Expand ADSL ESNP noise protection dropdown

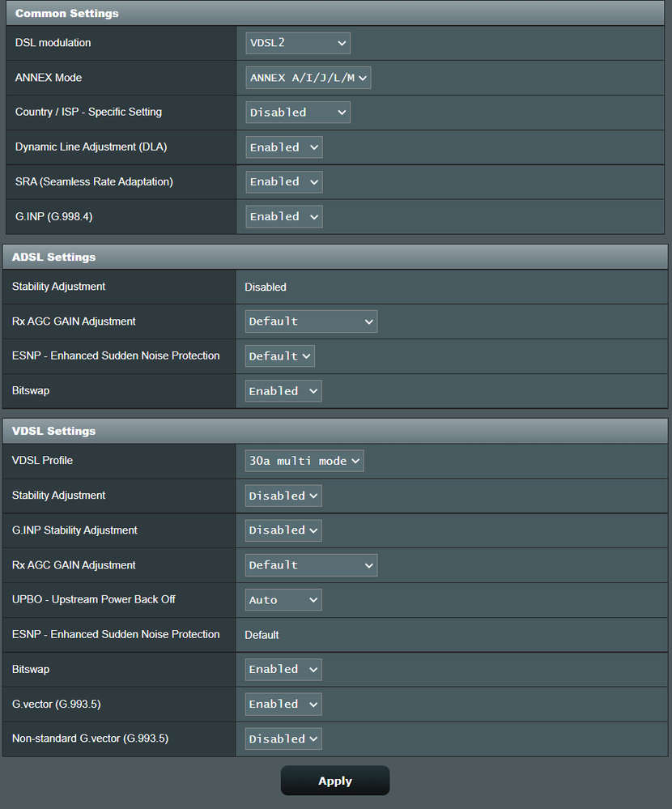pos(279,356)
